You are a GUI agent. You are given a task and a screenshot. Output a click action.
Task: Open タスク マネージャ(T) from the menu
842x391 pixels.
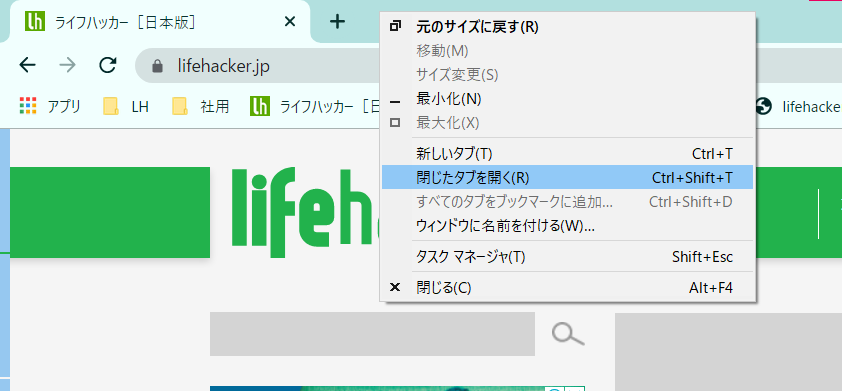pyautogui.click(x=567, y=257)
